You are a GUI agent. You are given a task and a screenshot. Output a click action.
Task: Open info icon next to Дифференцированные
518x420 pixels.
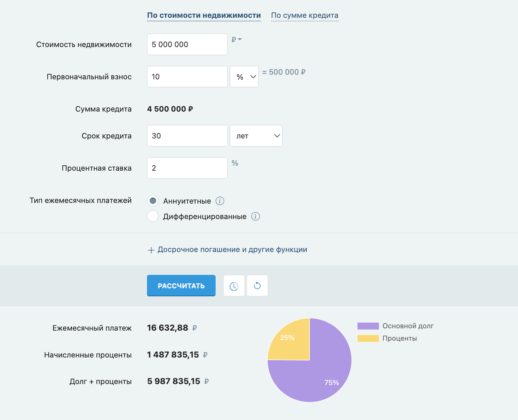click(x=255, y=217)
